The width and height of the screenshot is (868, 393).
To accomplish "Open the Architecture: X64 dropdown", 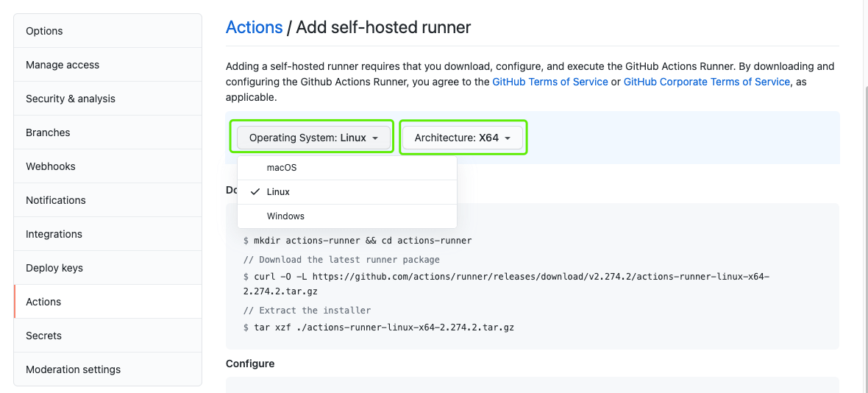I will 462,138.
